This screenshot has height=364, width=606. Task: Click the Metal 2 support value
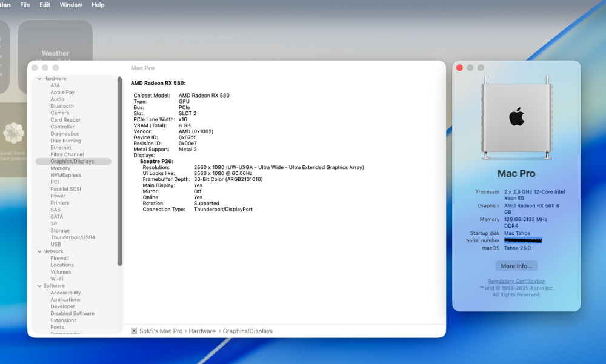click(x=187, y=150)
